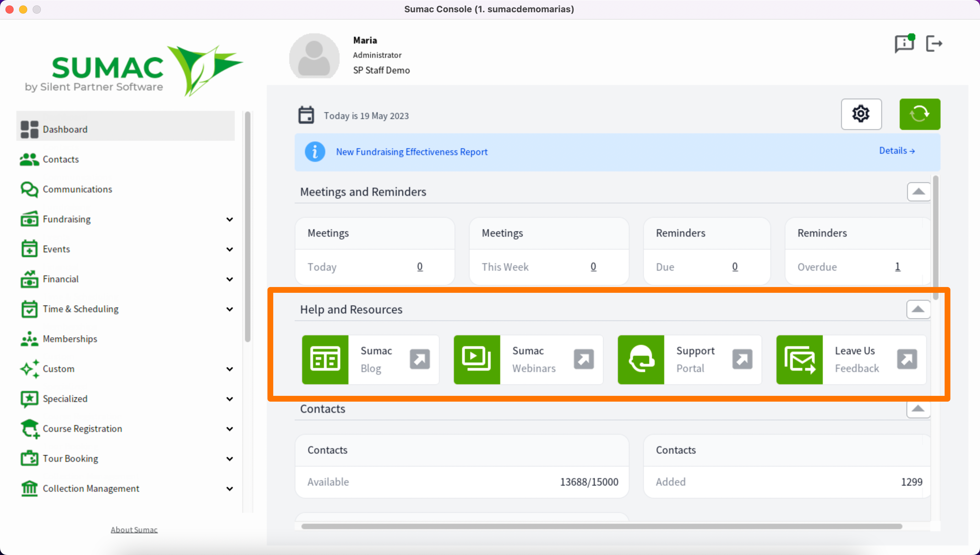Click the sidebar vertical scrollbar
980x555 pixels.
(247, 226)
